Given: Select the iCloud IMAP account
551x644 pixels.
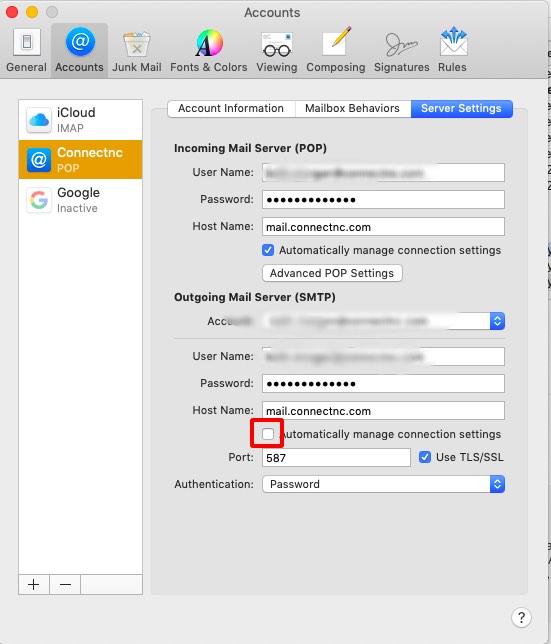Looking at the screenshot, I should [80, 120].
